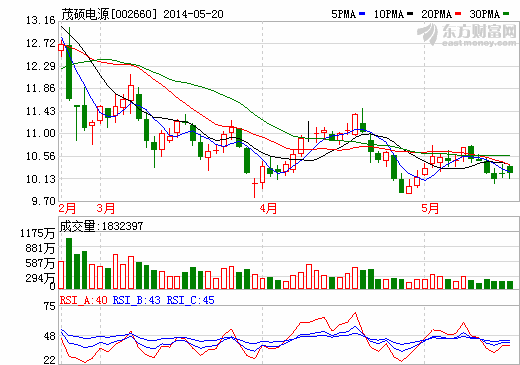Click the RSI_A:40 indicator label
Viewport: 520px width, 365px height.
pyautogui.click(x=84, y=300)
